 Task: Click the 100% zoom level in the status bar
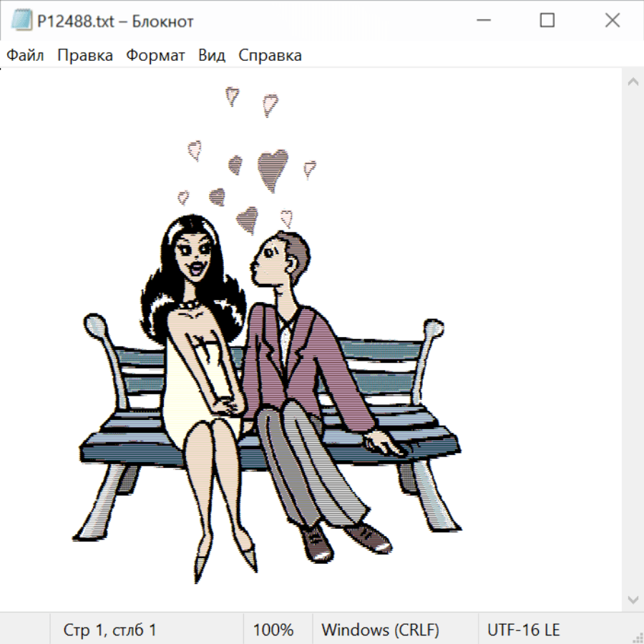coord(273,630)
